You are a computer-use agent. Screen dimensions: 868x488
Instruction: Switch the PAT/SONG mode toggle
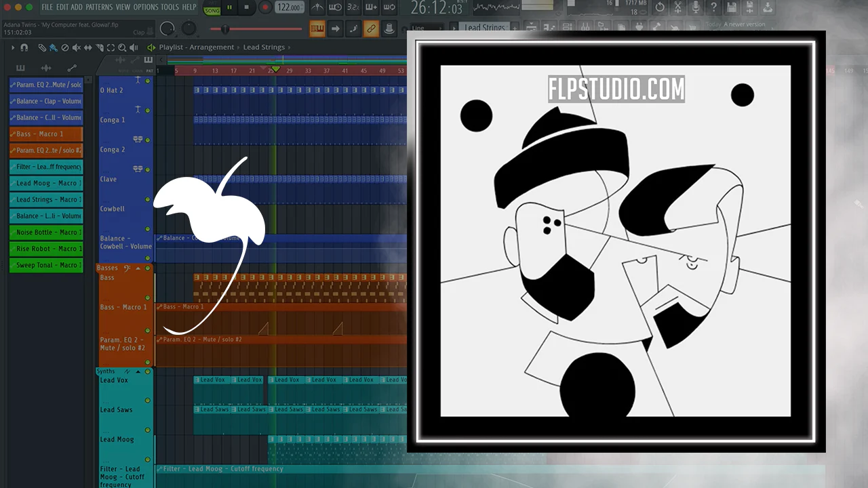pos(212,8)
